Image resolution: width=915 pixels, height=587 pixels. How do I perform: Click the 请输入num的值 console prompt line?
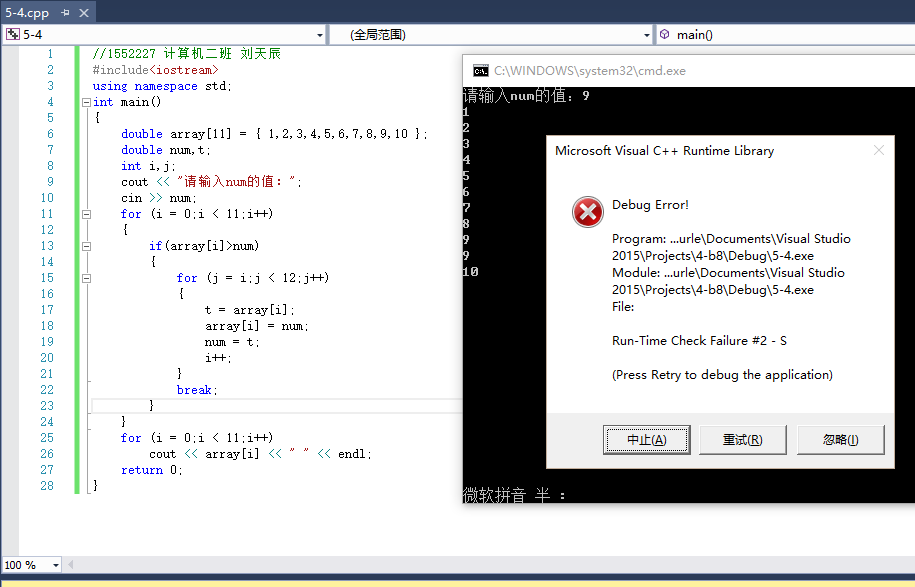pyautogui.click(x=526, y=96)
